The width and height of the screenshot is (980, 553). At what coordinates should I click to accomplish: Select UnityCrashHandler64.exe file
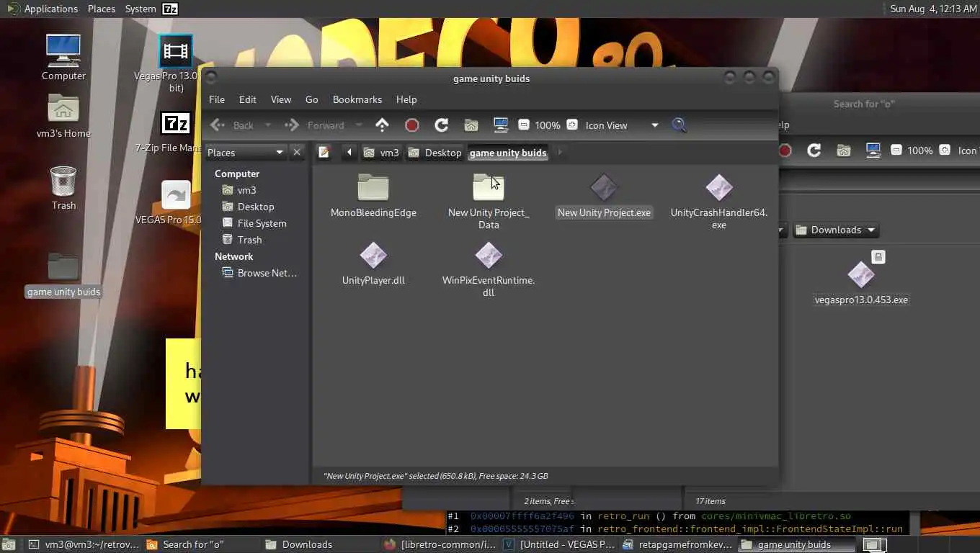point(719,202)
